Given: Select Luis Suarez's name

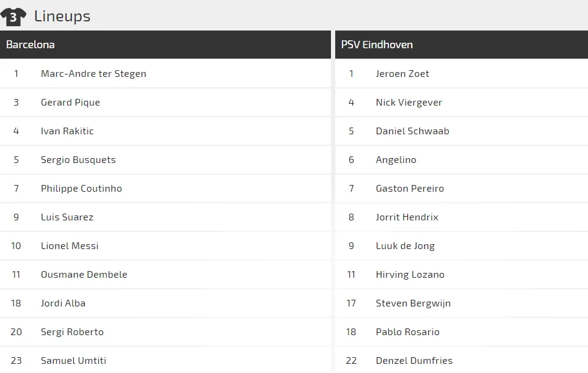Looking at the screenshot, I should pos(67,217).
